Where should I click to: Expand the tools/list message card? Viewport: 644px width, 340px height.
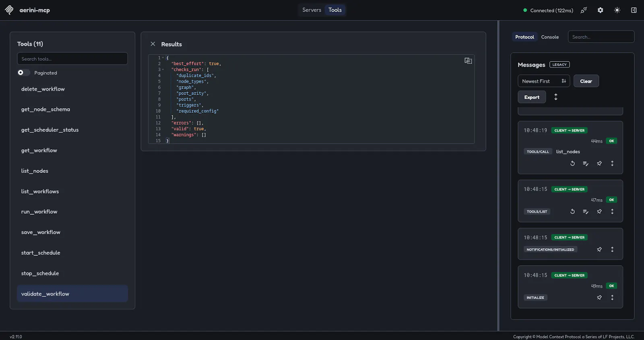point(612,211)
